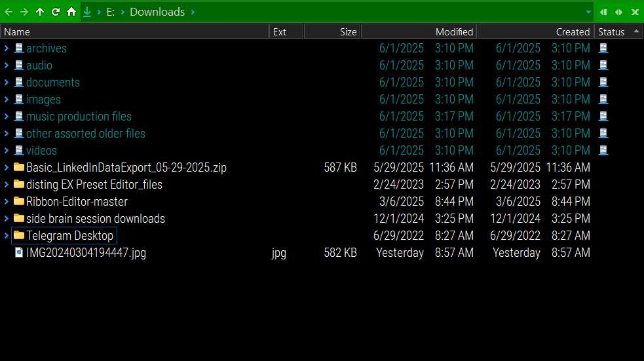Image resolution: width=644 pixels, height=361 pixels.
Task: Click the download arrow icon in address bar
Action: click(86, 12)
